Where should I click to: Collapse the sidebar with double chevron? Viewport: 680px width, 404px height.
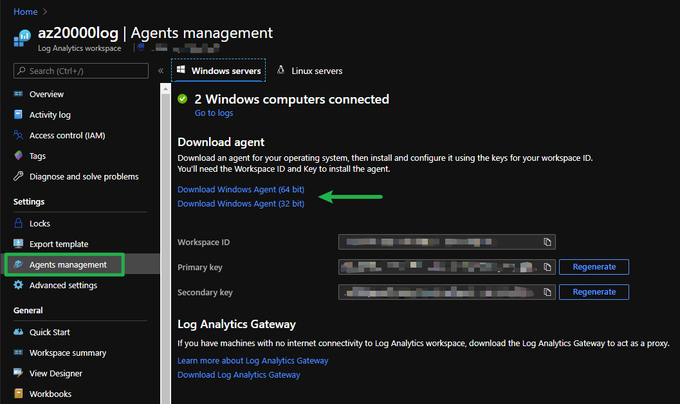pyautogui.click(x=160, y=71)
